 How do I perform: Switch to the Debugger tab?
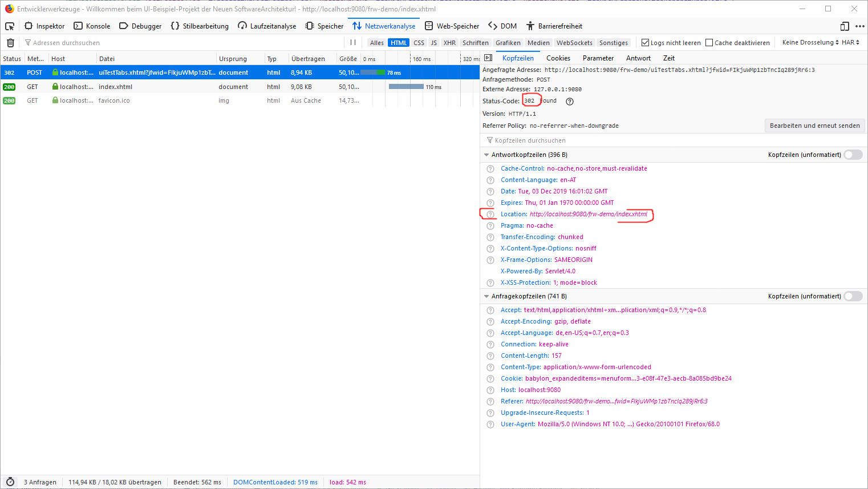coord(140,26)
